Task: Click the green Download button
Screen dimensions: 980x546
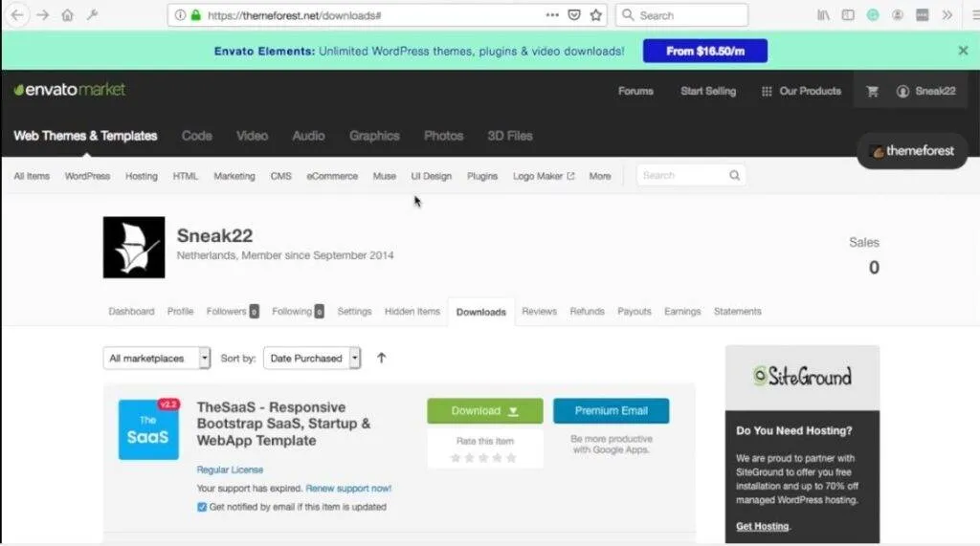Action: pyautogui.click(x=485, y=411)
